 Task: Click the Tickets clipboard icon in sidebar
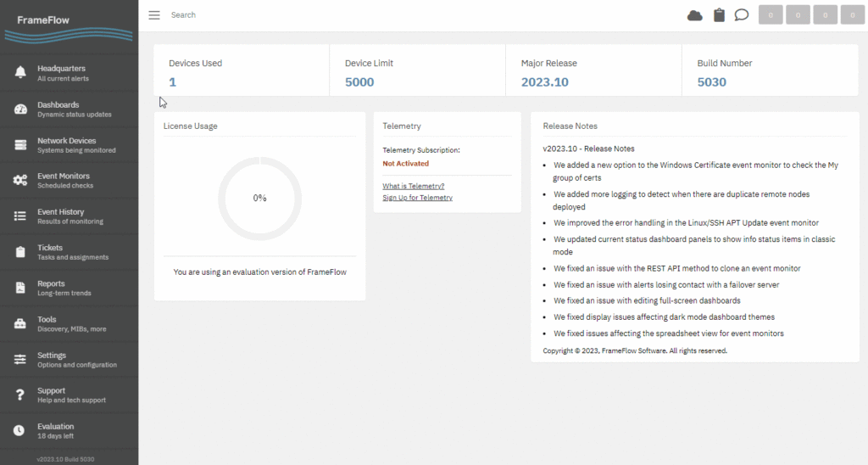tap(20, 252)
